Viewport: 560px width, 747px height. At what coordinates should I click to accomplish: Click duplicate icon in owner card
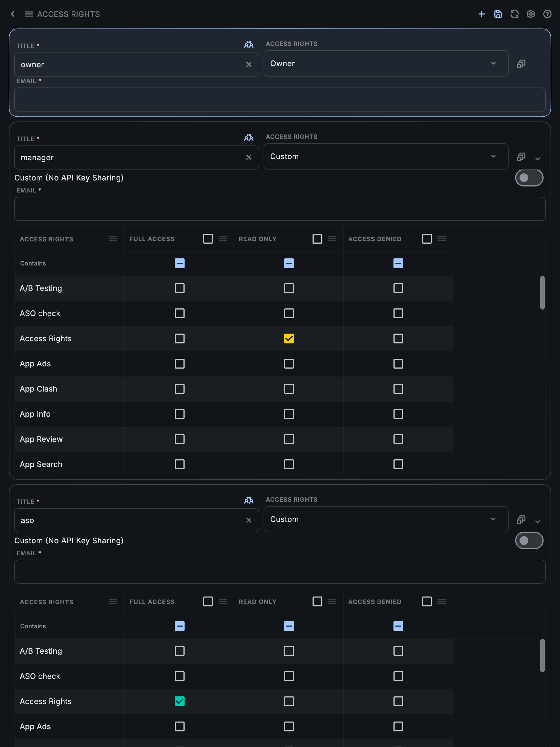tap(521, 63)
